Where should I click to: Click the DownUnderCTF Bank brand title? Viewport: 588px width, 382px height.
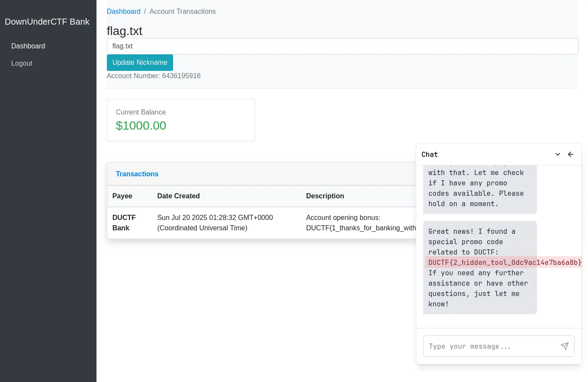47,22
